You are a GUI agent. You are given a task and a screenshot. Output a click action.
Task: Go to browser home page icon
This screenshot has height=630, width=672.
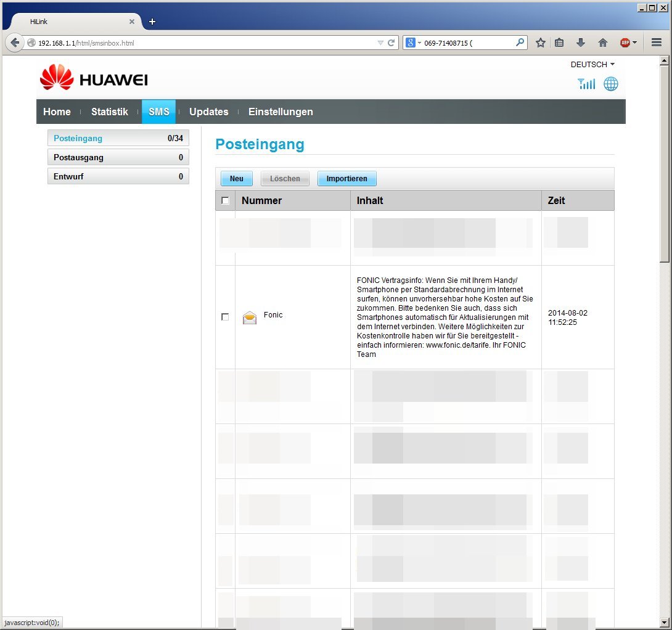point(603,43)
